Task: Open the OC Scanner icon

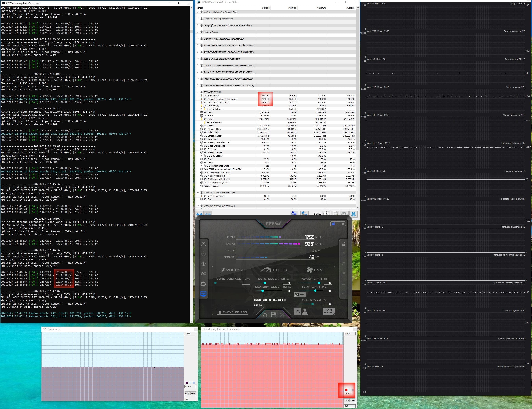Action: click(x=203, y=274)
